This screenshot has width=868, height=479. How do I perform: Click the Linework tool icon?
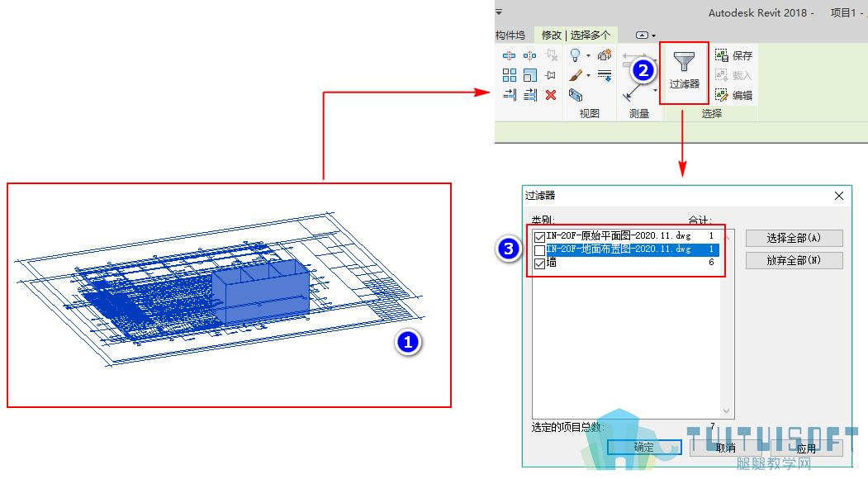(605, 75)
